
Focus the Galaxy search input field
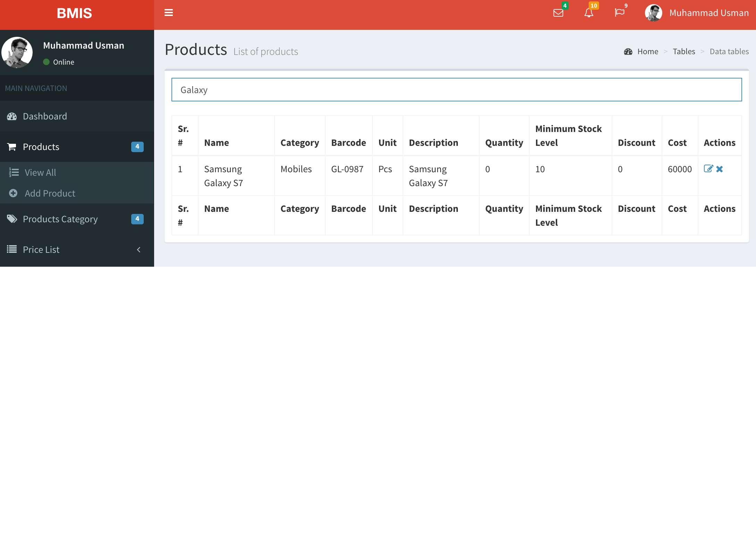(x=457, y=90)
